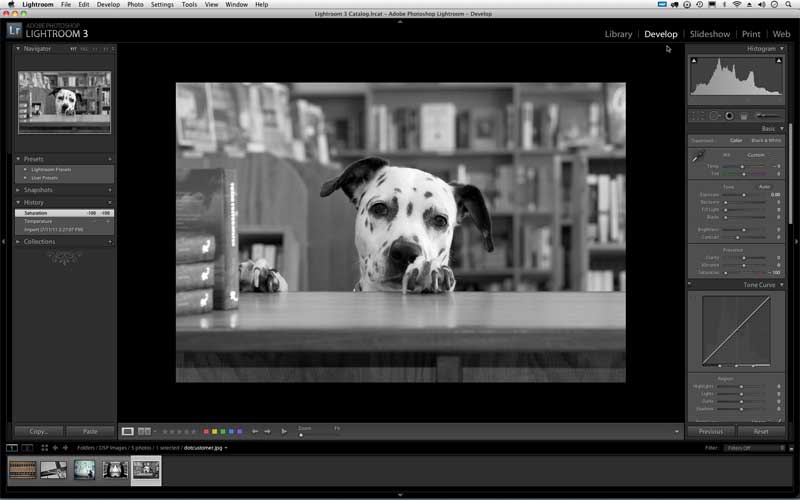Open grid view from filmstrip bar

coord(45,447)
